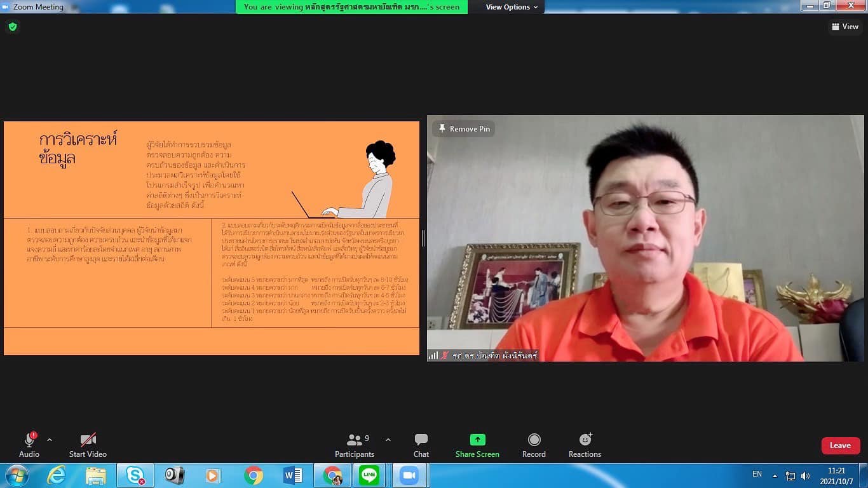Open Skype from the taskbar
868x488 pixels.
(x=135, y=475)
